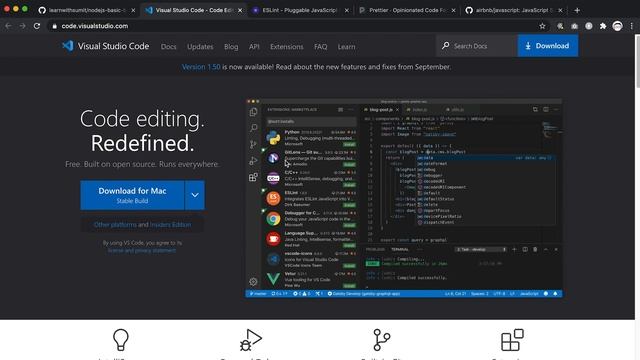Click the search magnifier icon in Search Docs

coord(446,46)
